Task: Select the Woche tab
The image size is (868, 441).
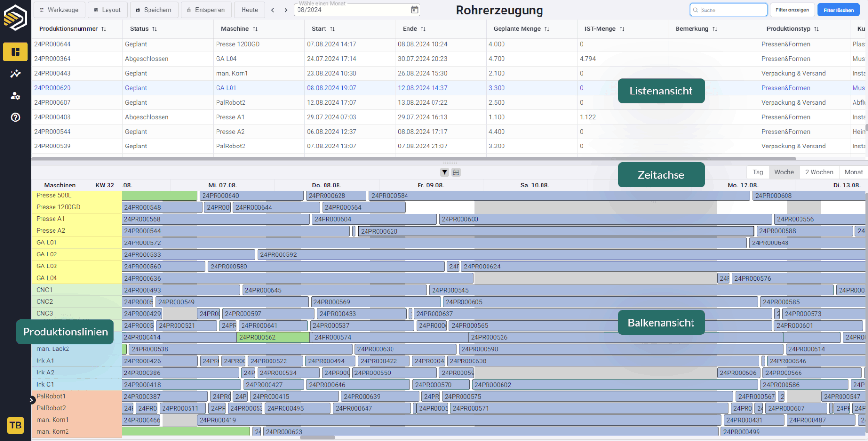Action: 784,172
